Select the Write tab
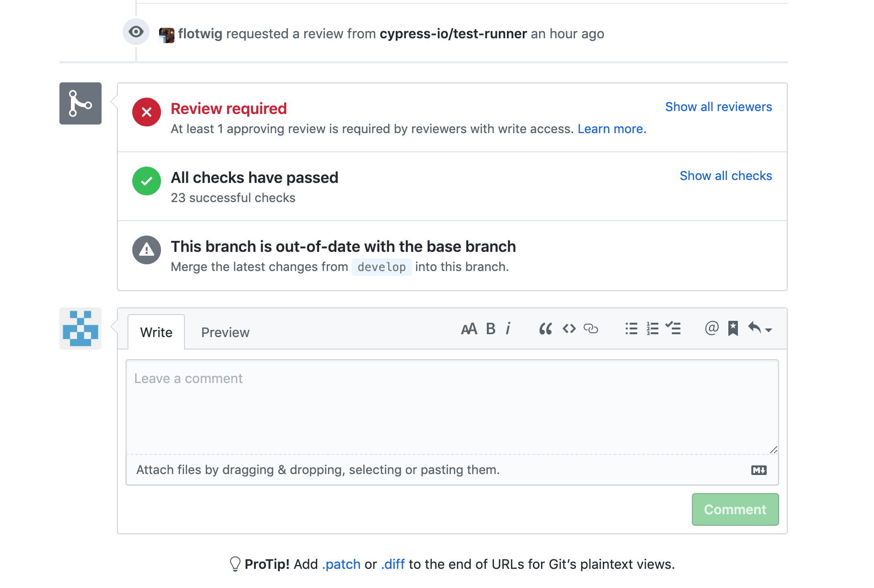Screen dimensions: 874x588 coord(156,332)
